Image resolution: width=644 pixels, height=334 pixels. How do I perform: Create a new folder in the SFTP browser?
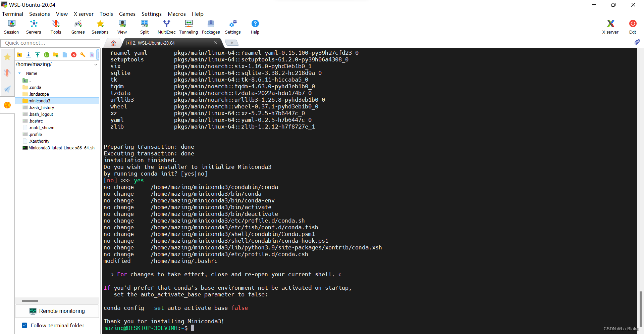tap(55, 55)
